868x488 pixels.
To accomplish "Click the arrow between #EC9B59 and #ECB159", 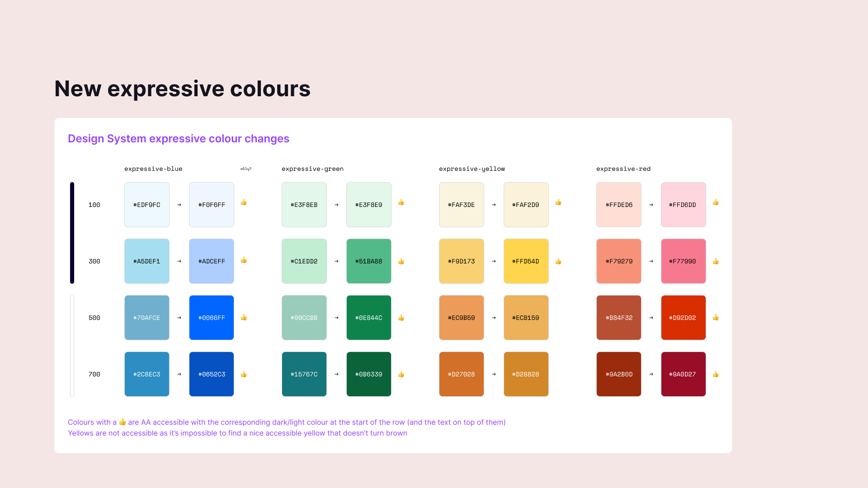I will pyautogui.click(x=494, y=318).
